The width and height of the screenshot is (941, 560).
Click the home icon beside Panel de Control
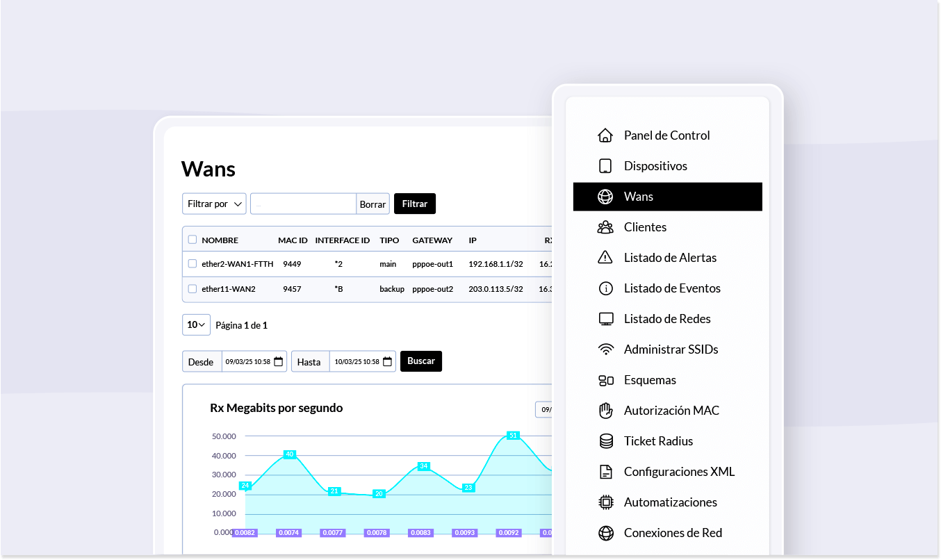605,135
